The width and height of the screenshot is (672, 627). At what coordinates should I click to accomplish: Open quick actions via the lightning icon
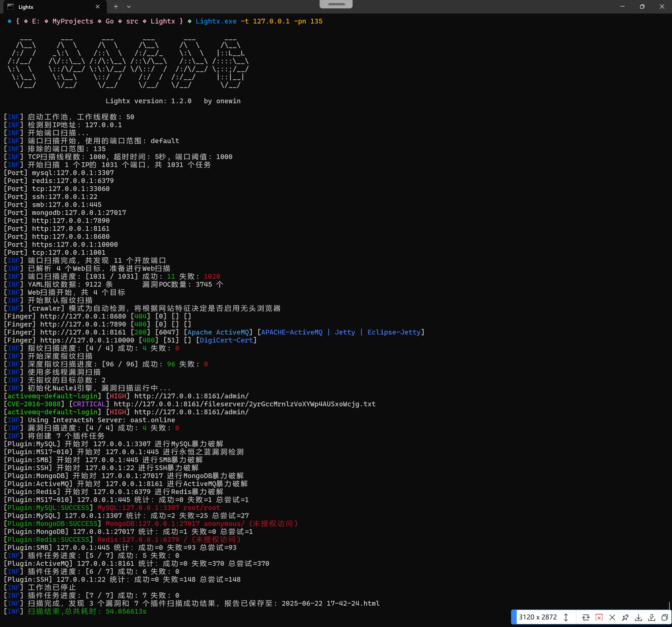[651, 617]
